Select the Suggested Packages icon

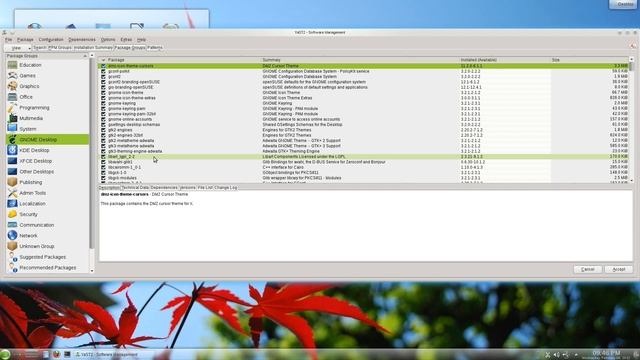coord(12,257)
